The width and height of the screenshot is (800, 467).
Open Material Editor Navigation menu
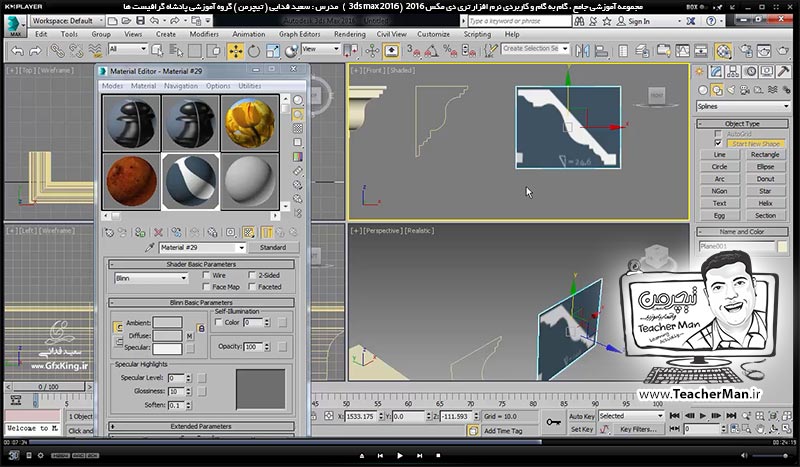[x=181, y=86]
